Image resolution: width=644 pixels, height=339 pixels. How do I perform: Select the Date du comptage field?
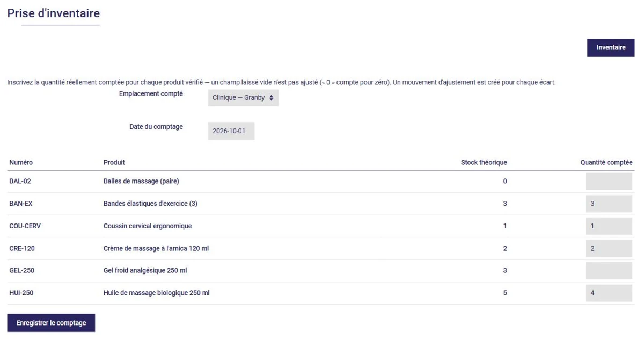pyautogui.click(x=231, y=131)
